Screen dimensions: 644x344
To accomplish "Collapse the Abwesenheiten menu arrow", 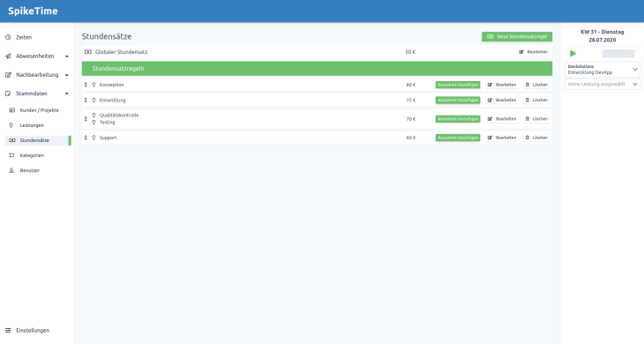I will click(x=66, y=56).
